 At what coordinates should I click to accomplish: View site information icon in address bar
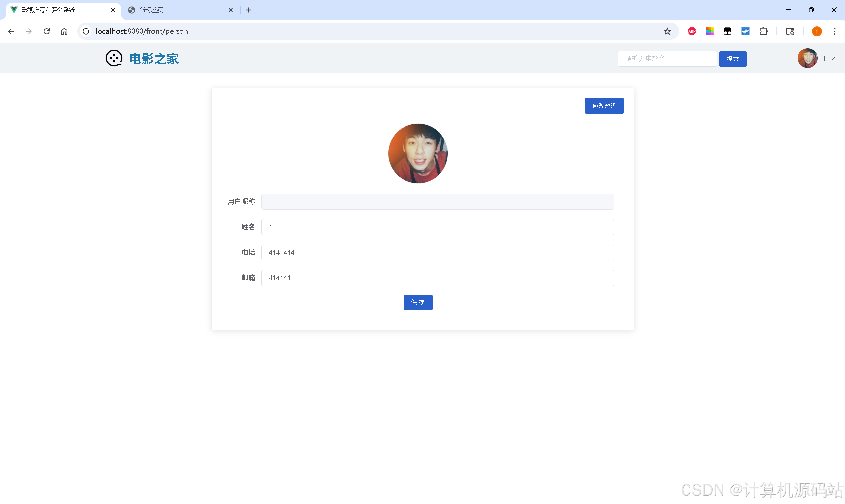point(86,31)
